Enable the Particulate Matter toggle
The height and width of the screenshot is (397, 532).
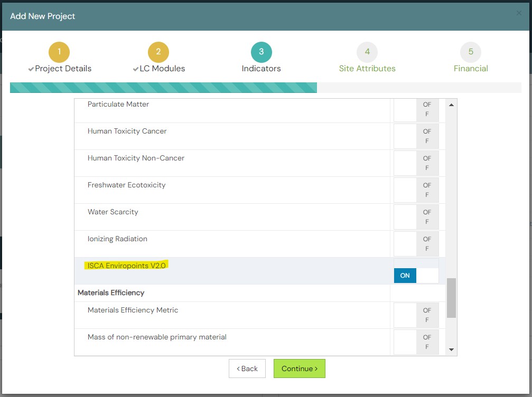tap(416, 110)
